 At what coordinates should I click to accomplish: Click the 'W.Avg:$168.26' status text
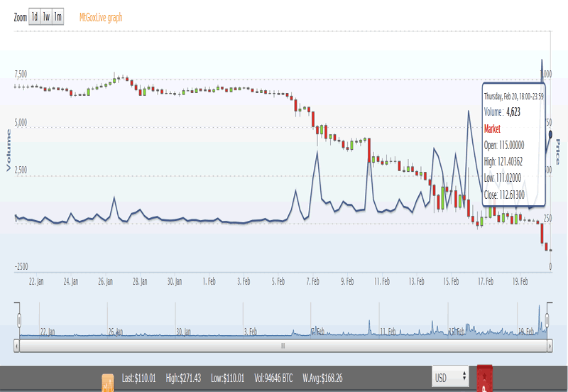[322, 379]
